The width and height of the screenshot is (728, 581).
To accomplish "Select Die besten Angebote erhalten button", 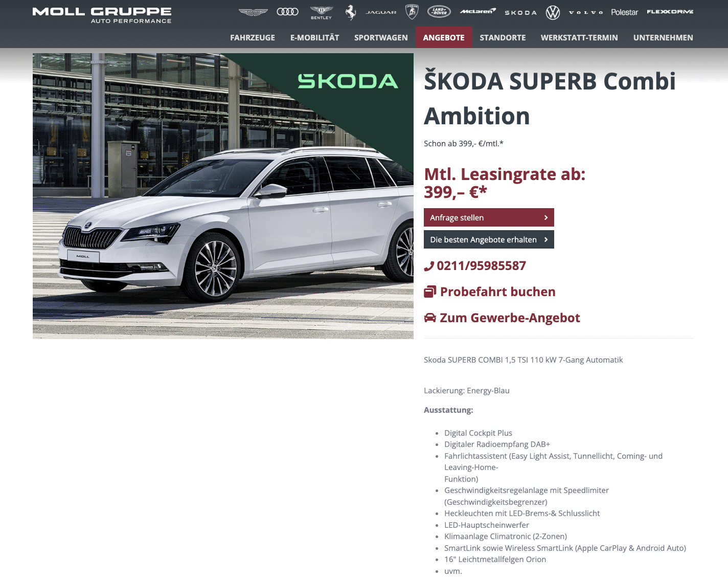I will (x=489, y=239).
